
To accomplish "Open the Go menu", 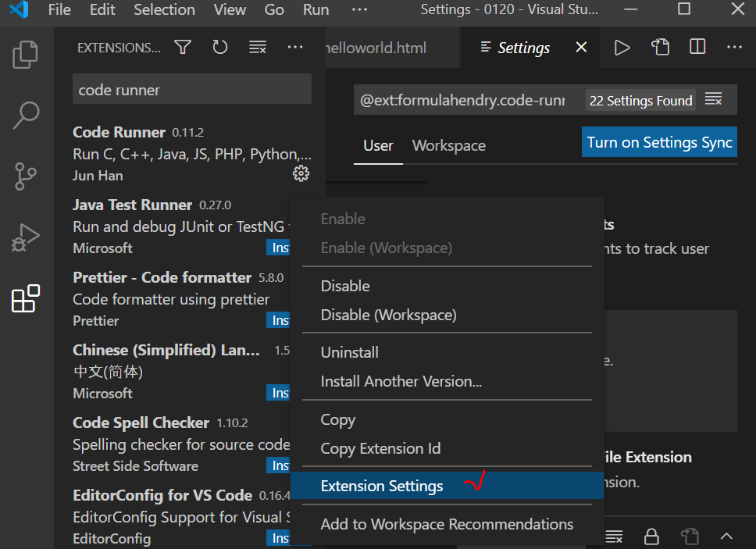I will [274, 9].
